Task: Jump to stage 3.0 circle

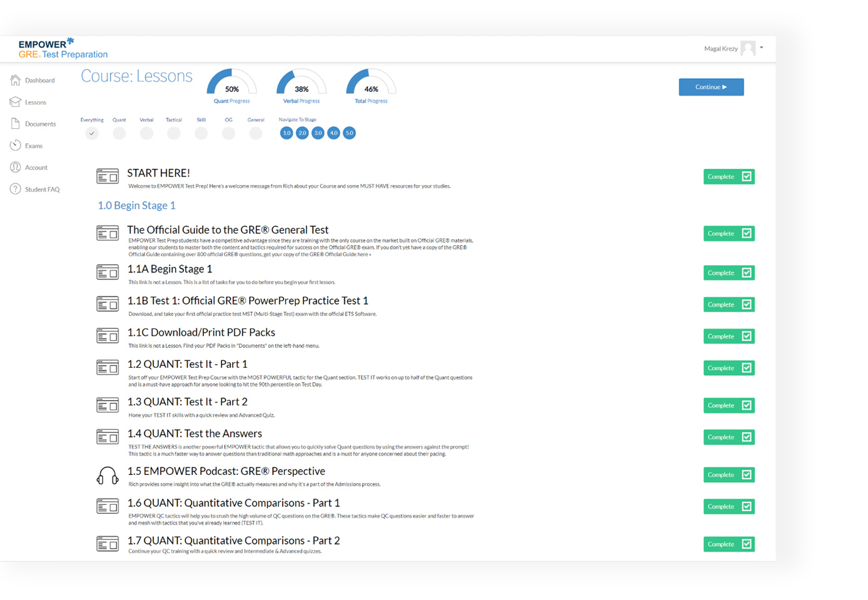Action: (318, 133)
